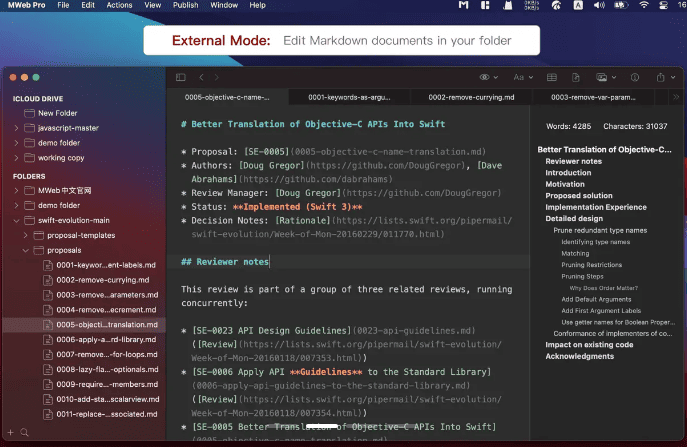
Task: Open 0002-remove-currying.md in sidebar
Action: [x=103, y=280]
